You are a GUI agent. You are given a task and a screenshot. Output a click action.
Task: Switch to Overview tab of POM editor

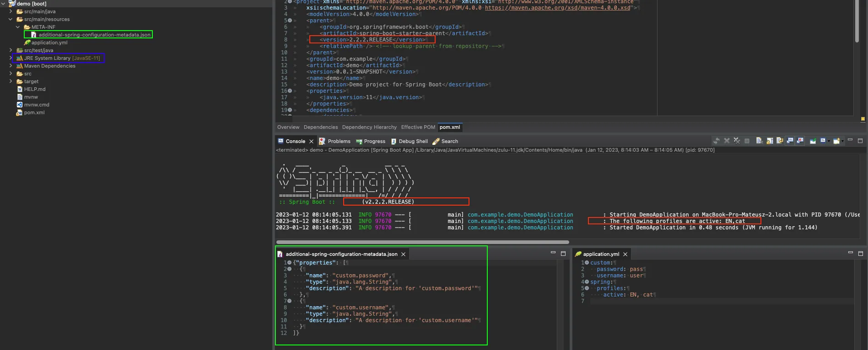[288, 127]
